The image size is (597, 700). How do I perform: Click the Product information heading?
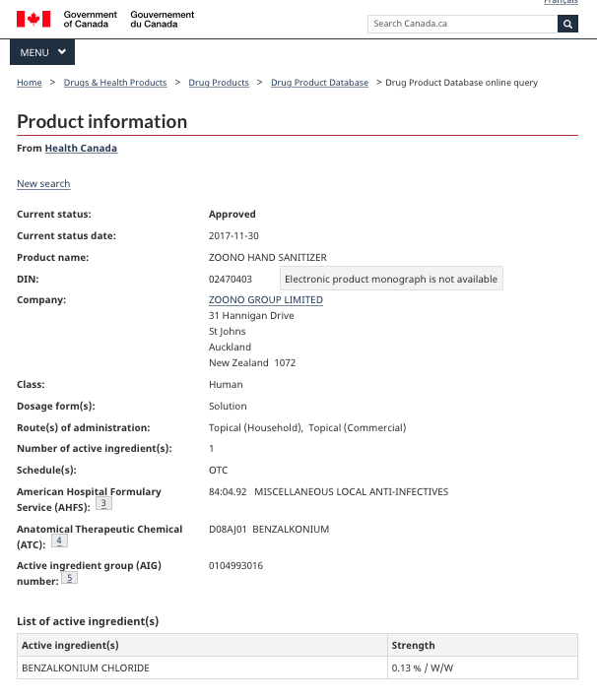pyautogui.click(x=102, y=122)
